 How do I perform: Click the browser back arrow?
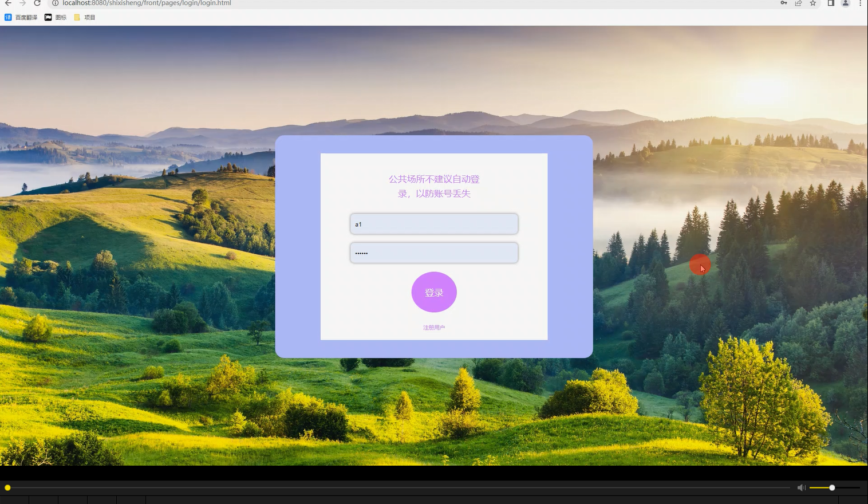(x=8, y=3)
